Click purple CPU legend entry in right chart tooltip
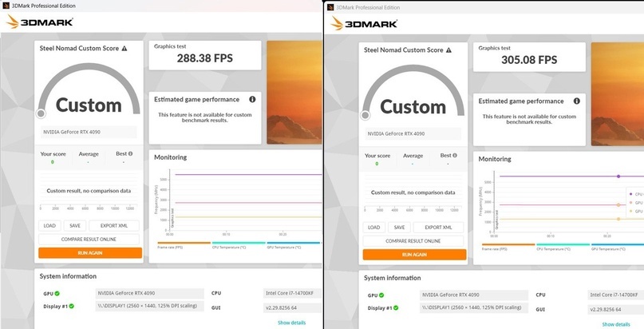Screen dimensions: 644x329 click(x=636, y=194)
